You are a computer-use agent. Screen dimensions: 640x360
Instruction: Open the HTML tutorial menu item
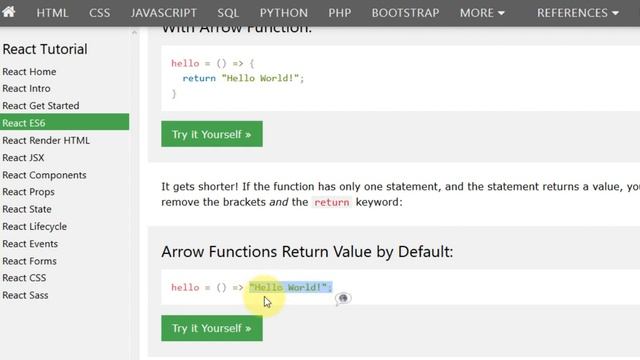coord(52,13)
